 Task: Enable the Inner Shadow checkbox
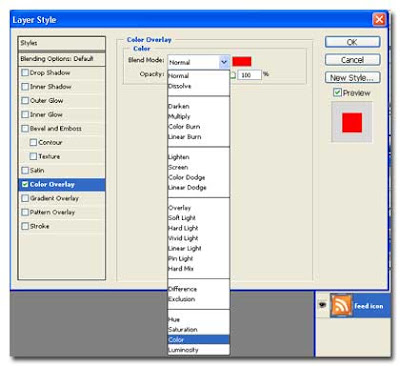[x=25, y=87]
